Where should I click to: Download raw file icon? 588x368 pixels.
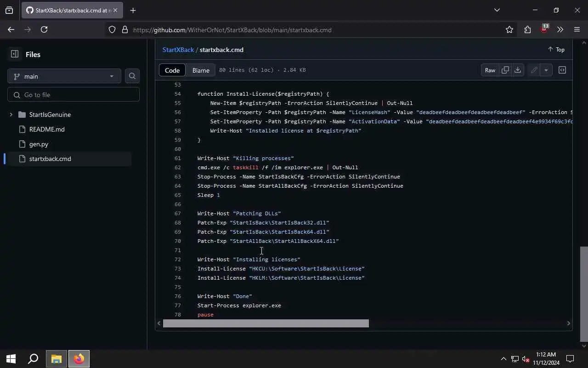click(x=518, y=70)
